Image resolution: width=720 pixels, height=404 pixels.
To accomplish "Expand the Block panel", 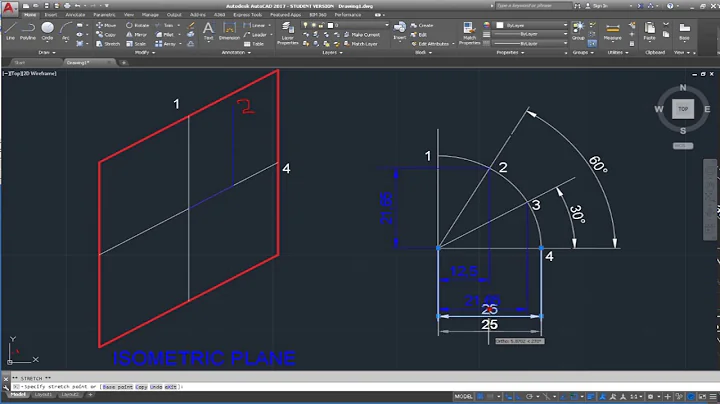I will pyautogui.click(x=423, y=52).
